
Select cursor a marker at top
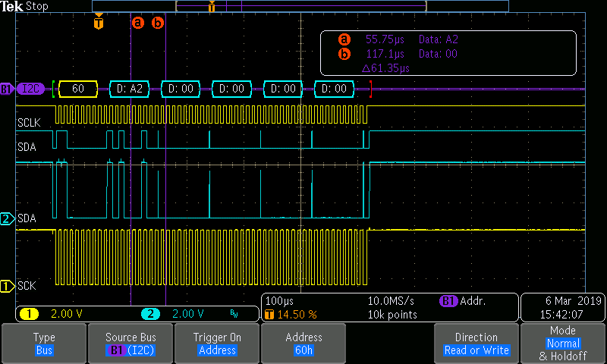[x=137, y=23]
